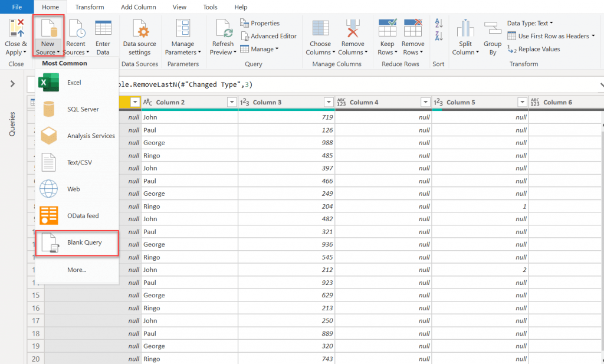Click the Split Column icon

click(x=465, y=28)
